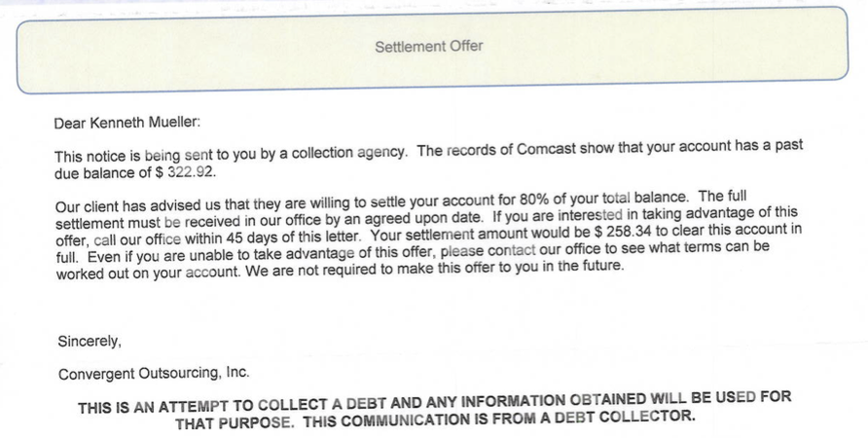
Task: Click the word 'Sincerely,'
Action: (x=90, y=341)
